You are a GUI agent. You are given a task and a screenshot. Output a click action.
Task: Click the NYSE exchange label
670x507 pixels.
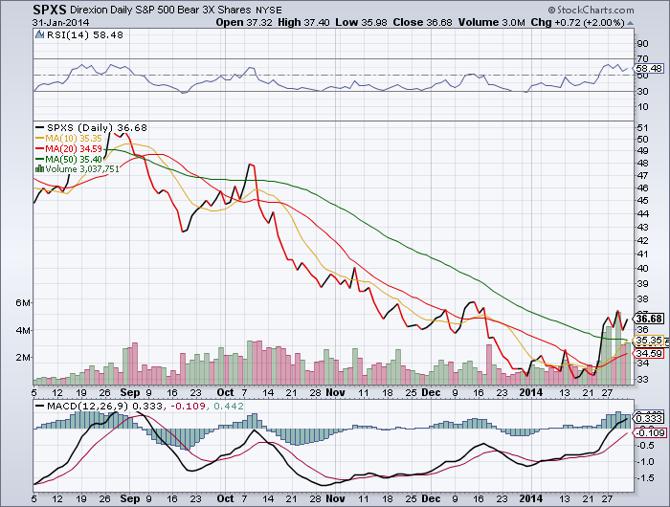269,10
